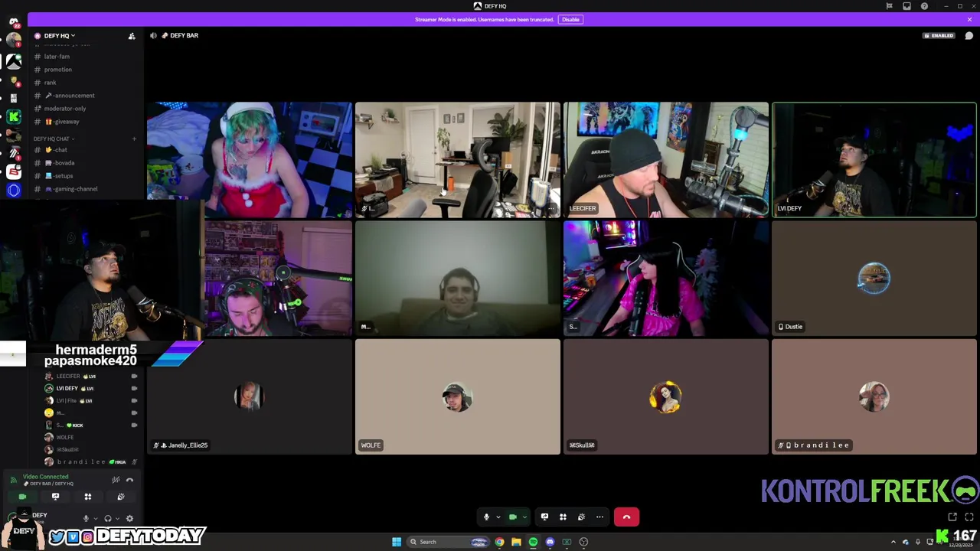Image resolution: width=980 pixels, height=551 pixels.
Task: Toggle camera button in left voice panel
Action: click(x=22, y=497)
